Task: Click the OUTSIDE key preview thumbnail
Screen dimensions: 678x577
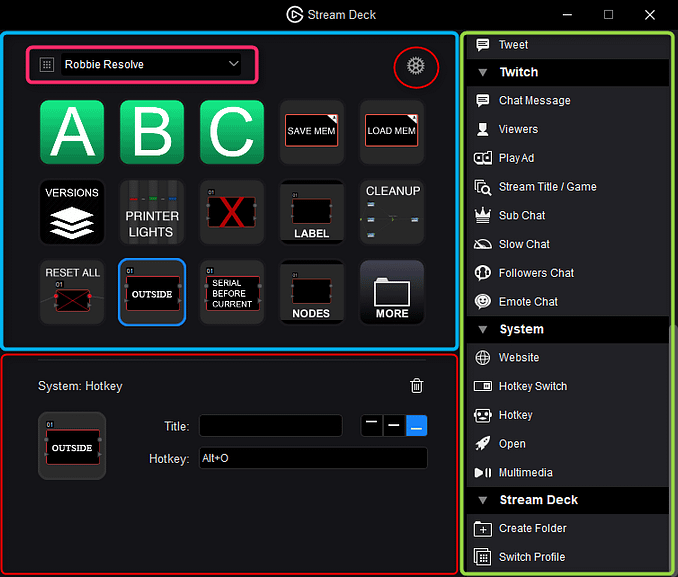Action: pyautogui.click(x=72, y=446)
